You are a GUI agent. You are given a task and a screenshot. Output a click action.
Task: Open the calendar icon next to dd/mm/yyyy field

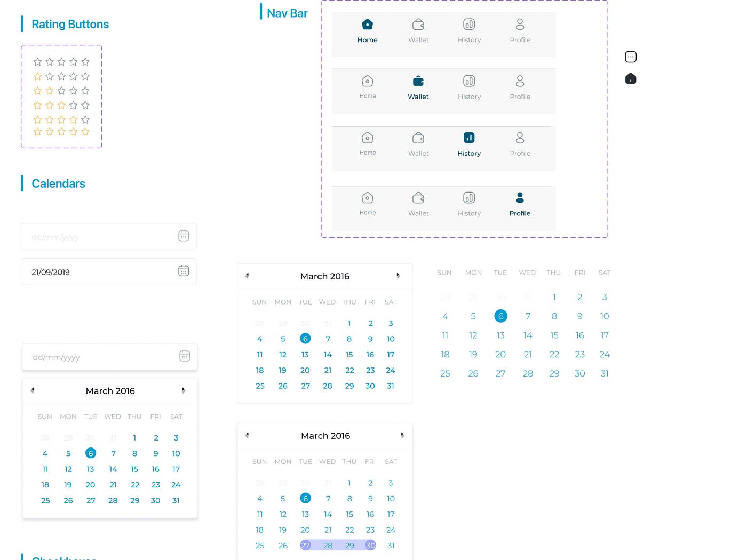(x=184, y=235)
